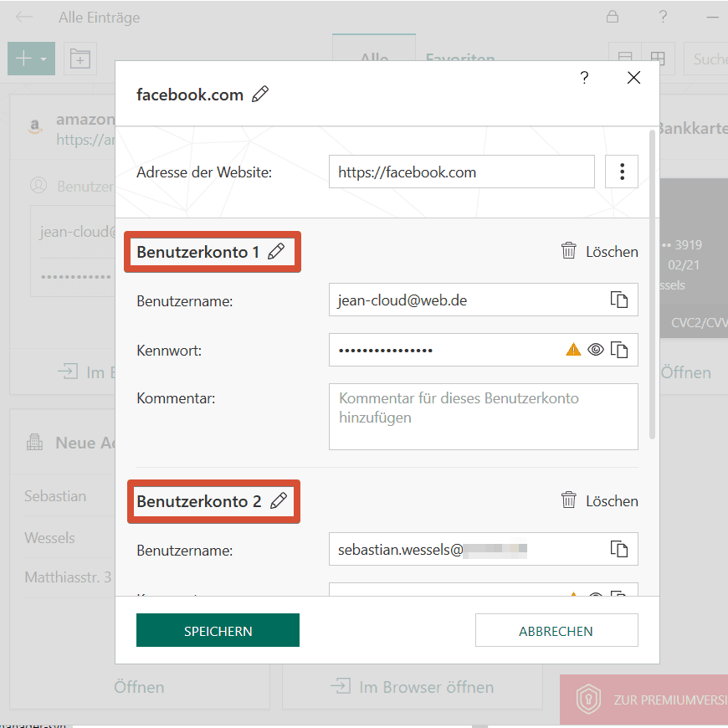Click the add folder icon in the toolbar
This screenshot has height=728, width=728.
[79, 59]
